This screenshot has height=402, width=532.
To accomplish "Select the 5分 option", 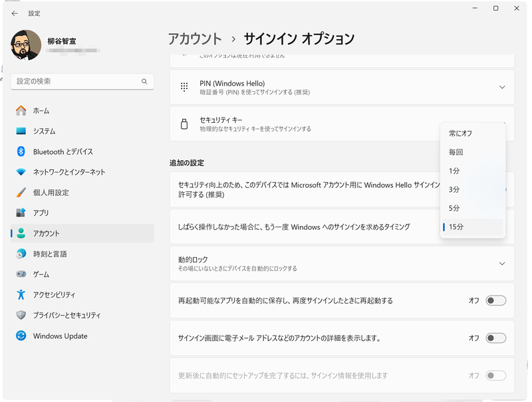I will (454, 208).
